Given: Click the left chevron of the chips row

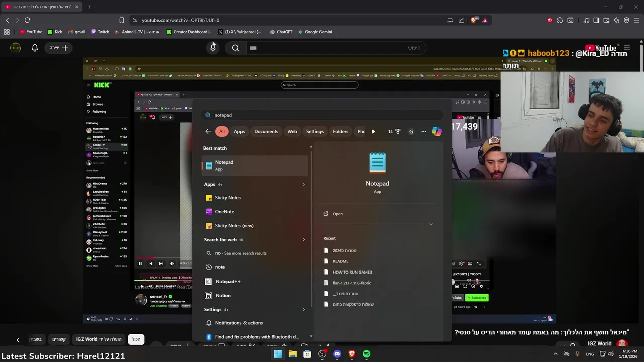Looking at the screenshot, I should [18, 340].
